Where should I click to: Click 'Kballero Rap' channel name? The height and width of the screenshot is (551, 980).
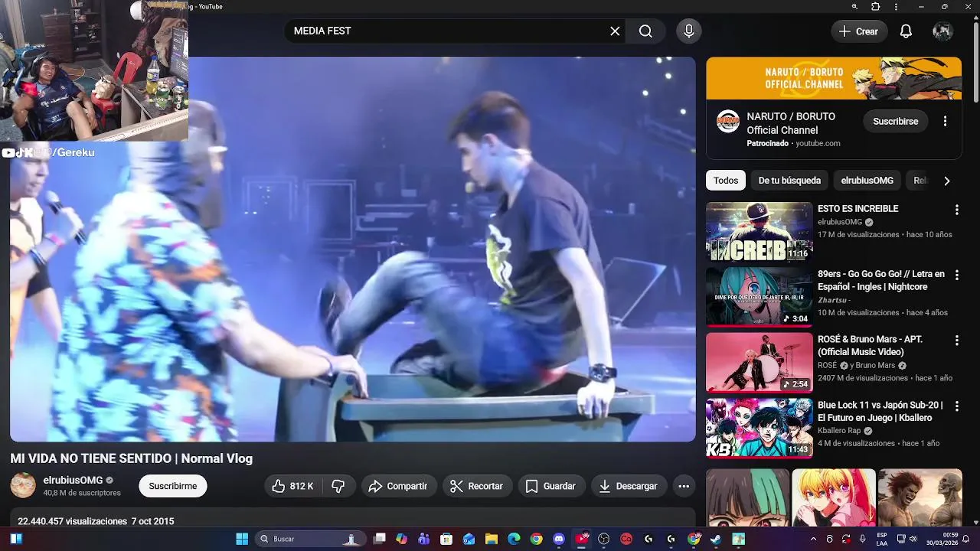(x=839, y=431)
